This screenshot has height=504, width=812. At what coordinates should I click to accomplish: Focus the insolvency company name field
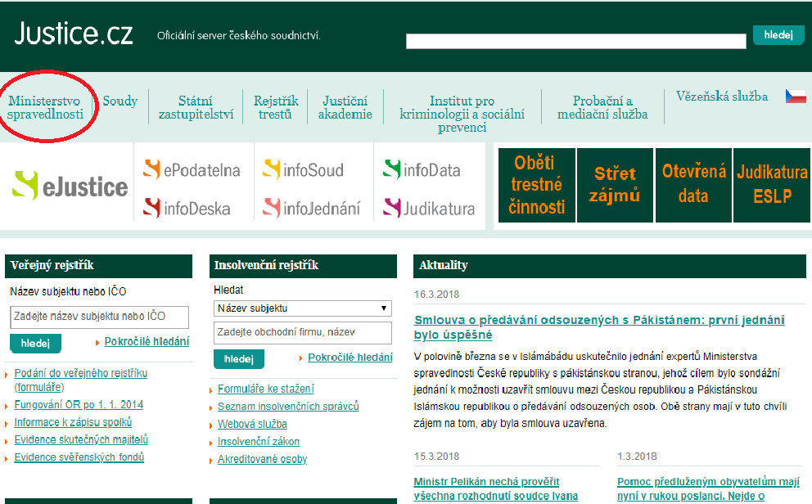click(302, 333)
